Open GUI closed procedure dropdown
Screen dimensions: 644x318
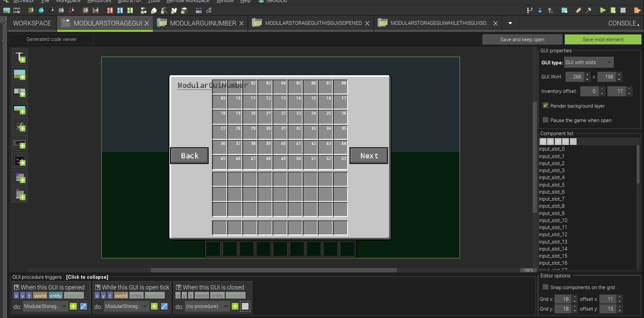(x=207, y=306)
